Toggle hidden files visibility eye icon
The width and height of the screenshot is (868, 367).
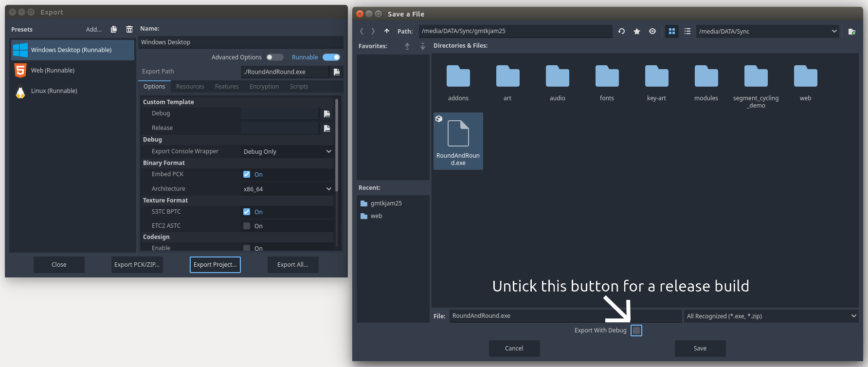[652, 31]
